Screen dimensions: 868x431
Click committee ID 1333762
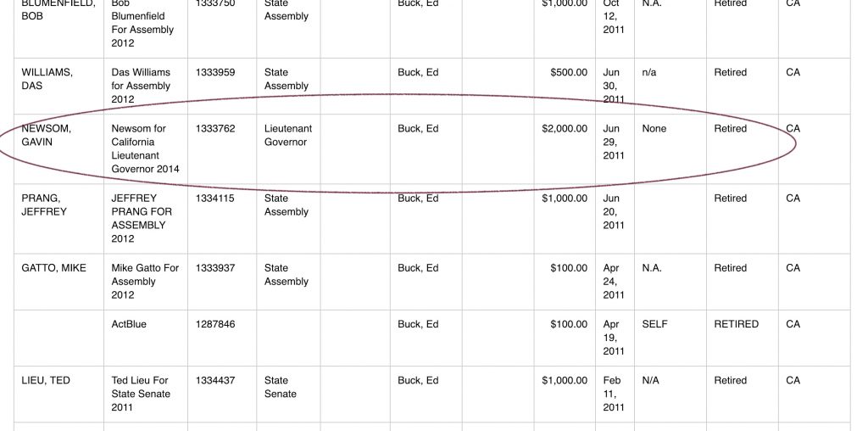(214, 128)
